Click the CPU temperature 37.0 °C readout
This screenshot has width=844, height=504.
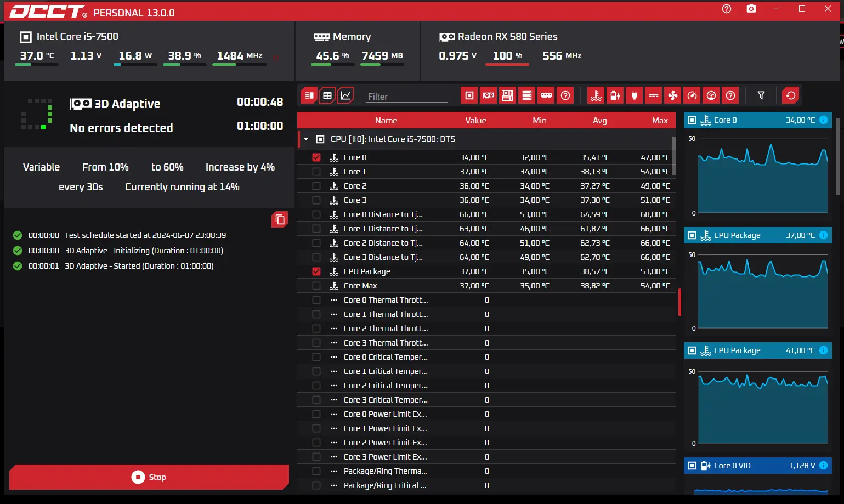37,56
